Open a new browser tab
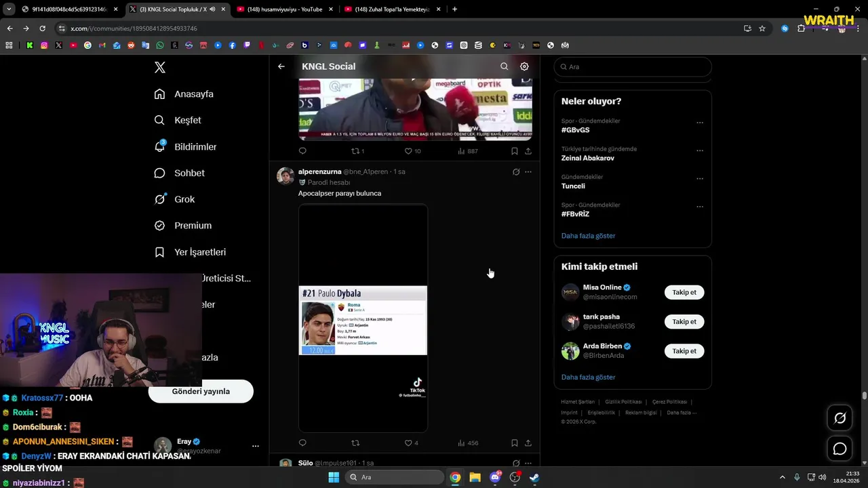The width and height of the screenshot is (868, 488). click(454, 9)
